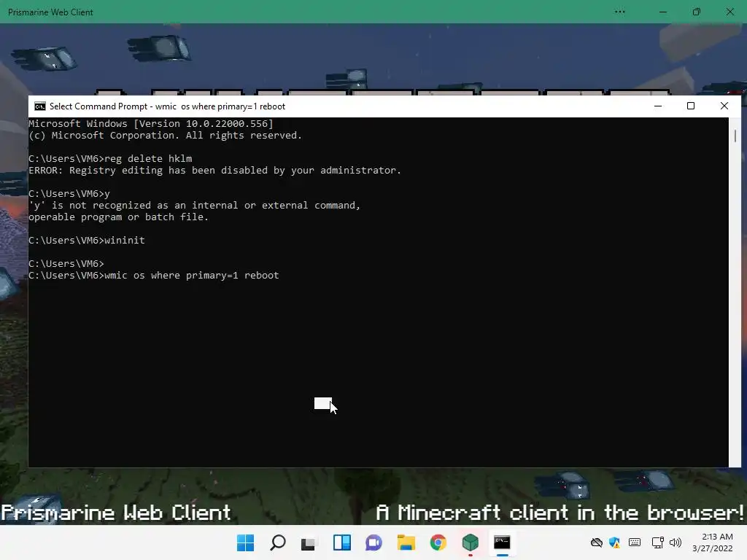The height and width of the screenshot is (560, 747).
Task: Open the clock showing 2:13 AM
Action: pyautogui.click(x=713, y=542)
